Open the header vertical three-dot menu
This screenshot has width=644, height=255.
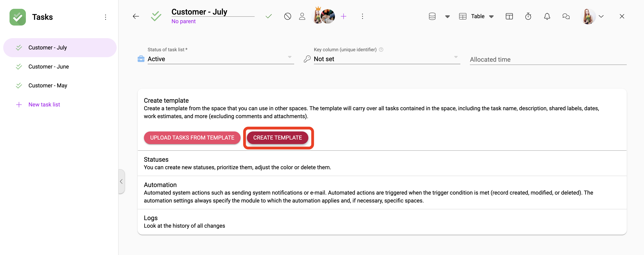tap(362, 17)
